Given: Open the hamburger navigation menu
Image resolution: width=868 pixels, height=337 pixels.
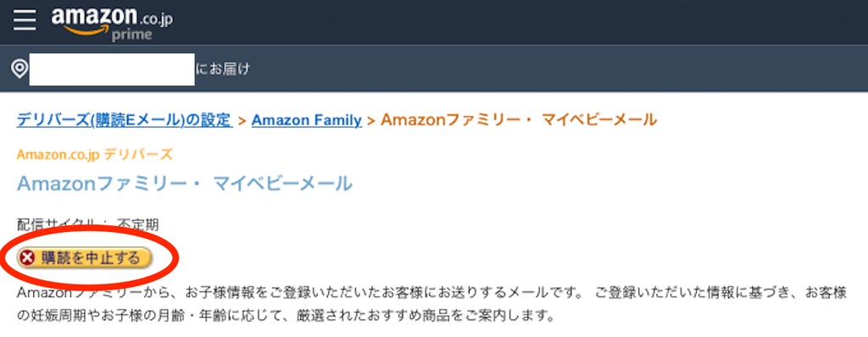Looking at the screenshot, I should pyautogui.click(x=25, y=21).
